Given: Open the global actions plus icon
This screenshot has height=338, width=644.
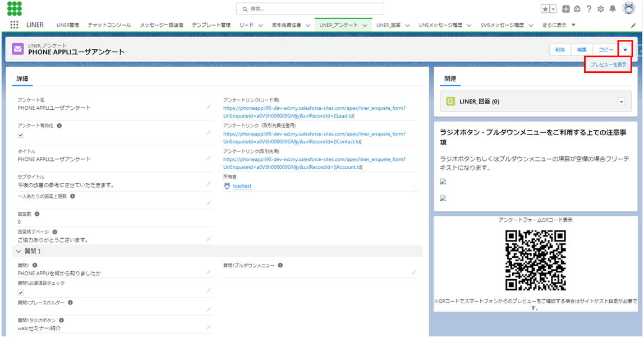Looking at the screenshot, I should pyautogui.click(x=566, y=9).
